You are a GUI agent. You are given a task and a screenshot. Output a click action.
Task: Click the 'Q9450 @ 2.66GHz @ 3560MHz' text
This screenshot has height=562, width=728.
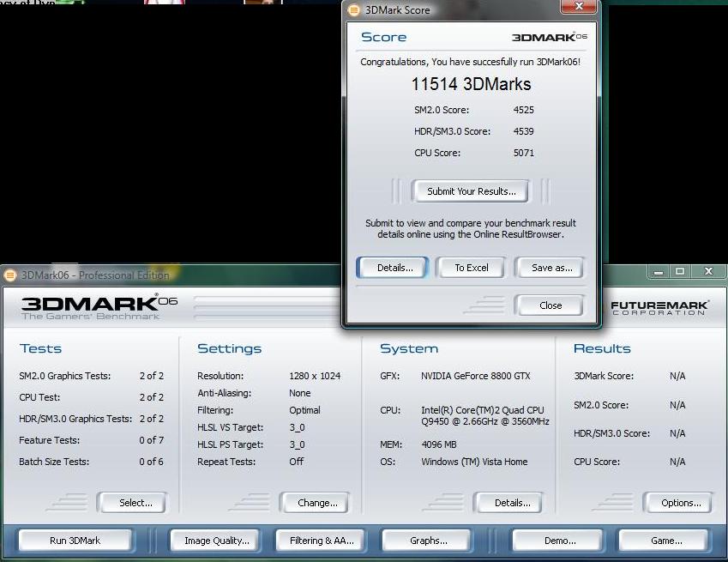coord(485,422)
